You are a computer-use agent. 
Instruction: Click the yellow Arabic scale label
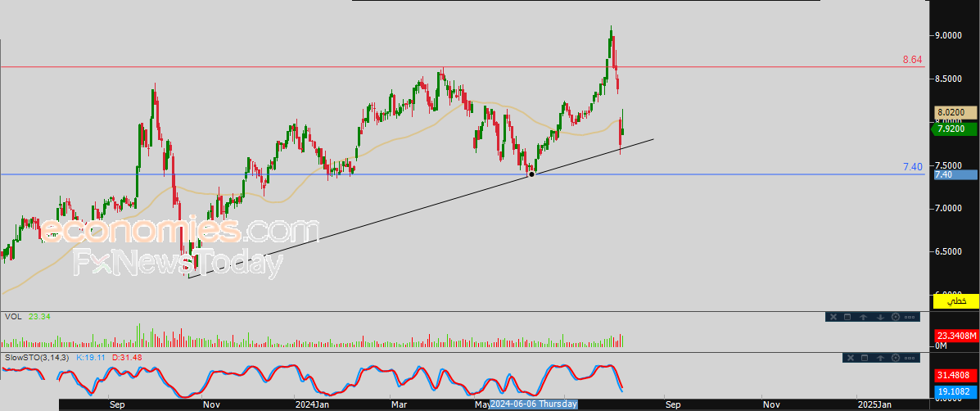coord(955,301)
